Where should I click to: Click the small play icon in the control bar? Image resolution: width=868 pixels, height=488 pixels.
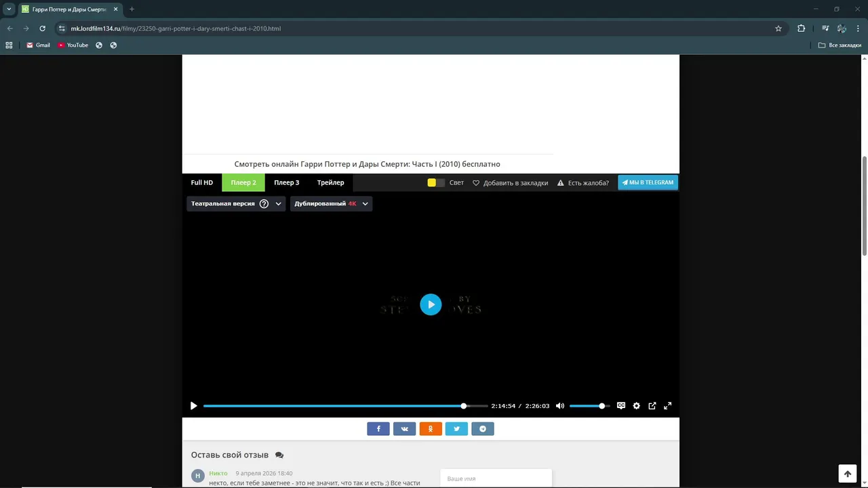[193, 406]
